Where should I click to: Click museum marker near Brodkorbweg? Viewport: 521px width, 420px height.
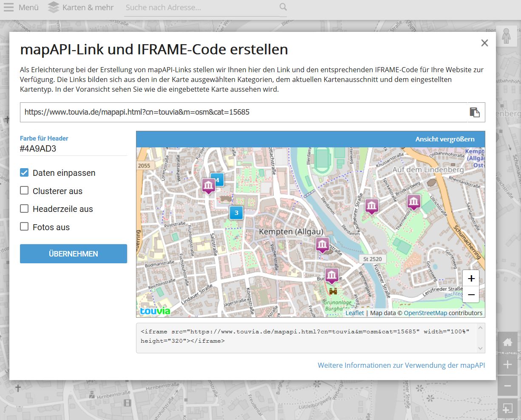(413, 202)
